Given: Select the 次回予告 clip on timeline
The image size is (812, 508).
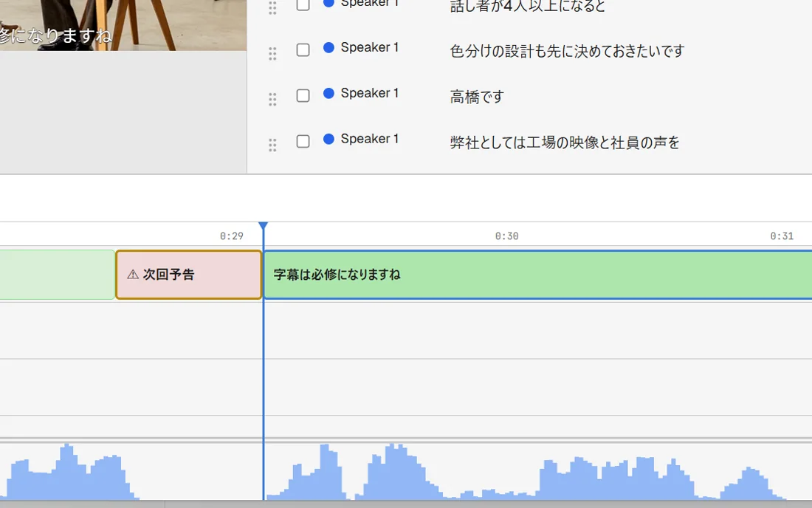Looking at the screenshot, I should [188, 275].
